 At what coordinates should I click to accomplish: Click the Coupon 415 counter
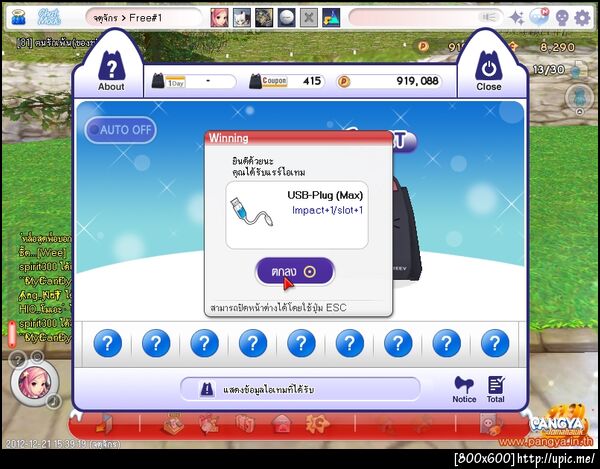pos(287,81)
